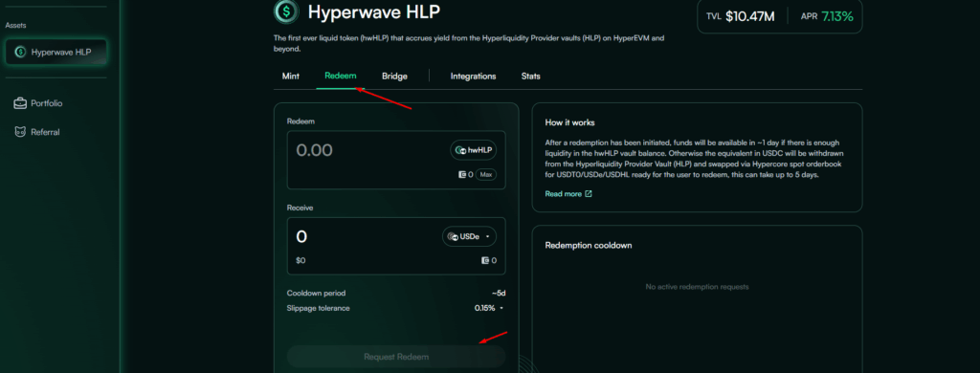The width and height of the screenshot is (980, 373).
Task: Click the $0 value under Receive
Action: point(301,260)
